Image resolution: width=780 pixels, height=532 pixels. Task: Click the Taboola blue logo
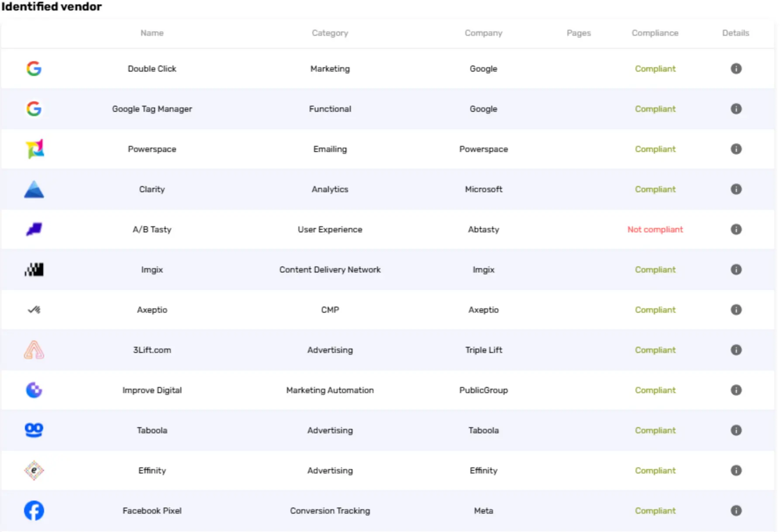(34, 430)
